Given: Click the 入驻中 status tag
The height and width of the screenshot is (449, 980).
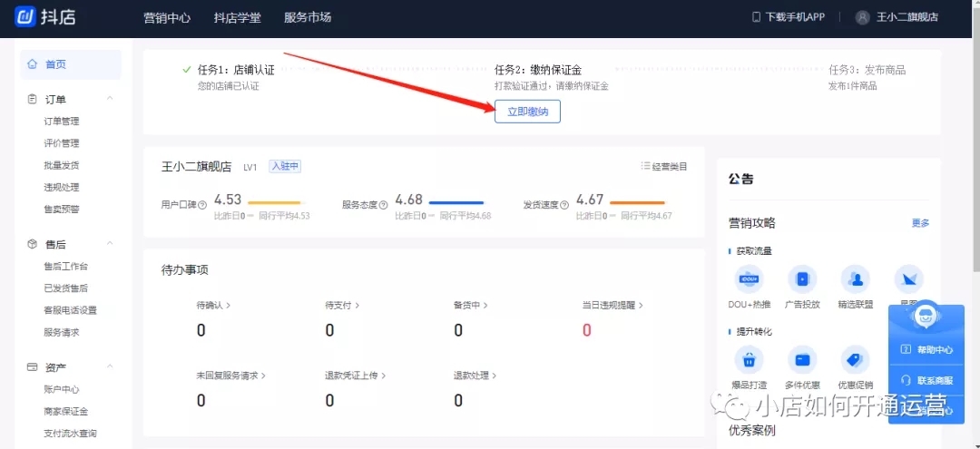Looking at the screenshot, I should (x=285, y=167).
